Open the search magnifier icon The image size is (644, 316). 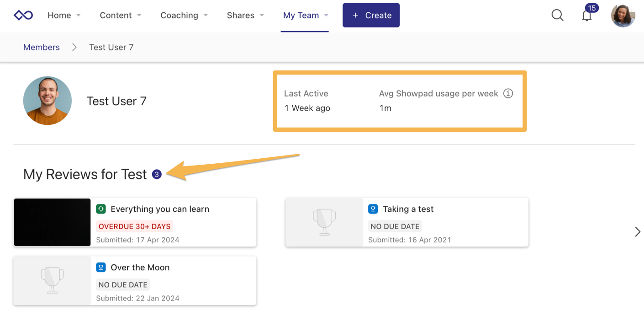[x=557, y=16]
